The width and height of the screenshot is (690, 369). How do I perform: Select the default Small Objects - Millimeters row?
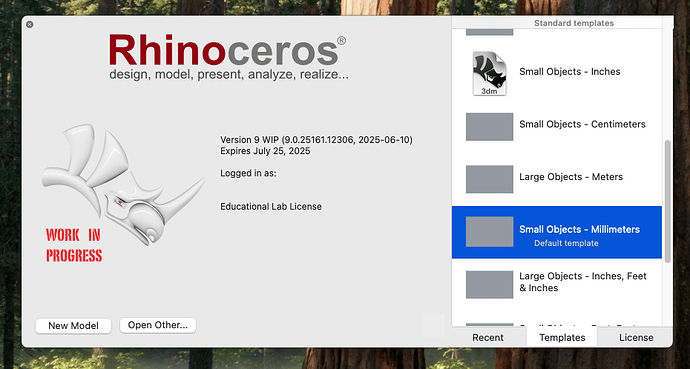tap(557, 232)
